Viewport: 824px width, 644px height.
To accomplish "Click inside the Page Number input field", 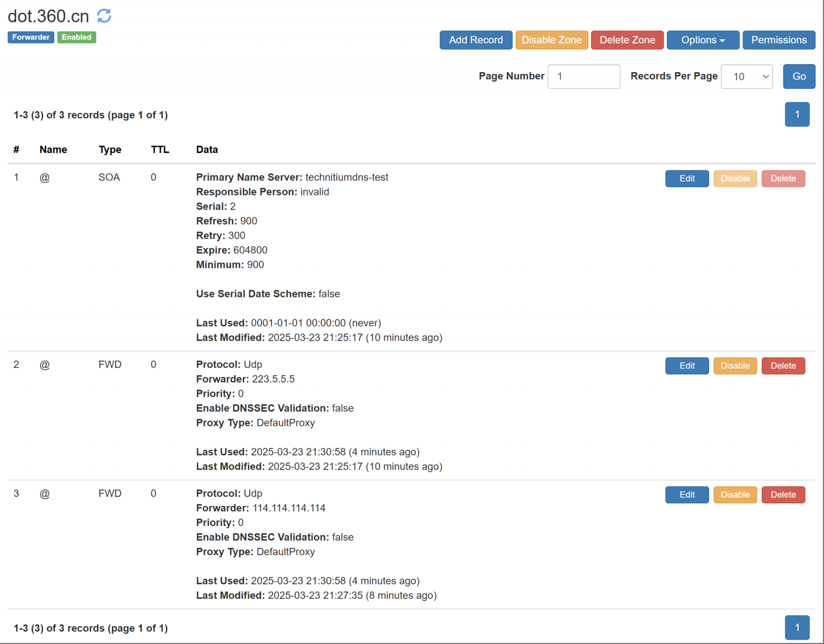I will [x=584, y=76].
